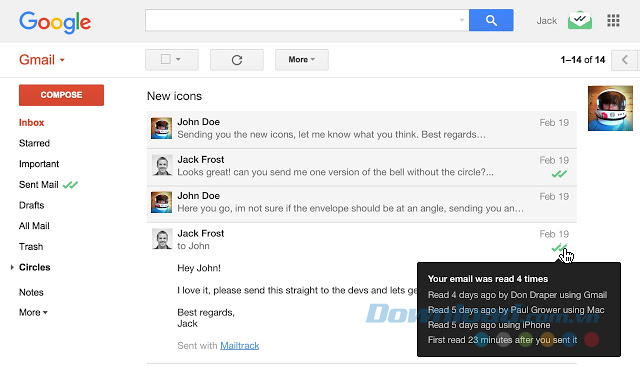Open the Trash folder
The height and width of the screenshot is (370, 640).
[x=31, y=247]
